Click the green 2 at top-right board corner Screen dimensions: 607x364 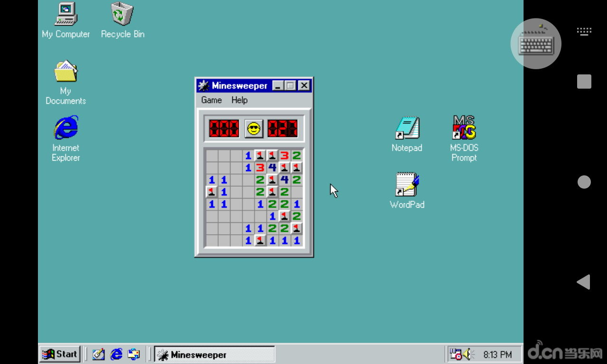pyautogui.click(x=296, y=155)
